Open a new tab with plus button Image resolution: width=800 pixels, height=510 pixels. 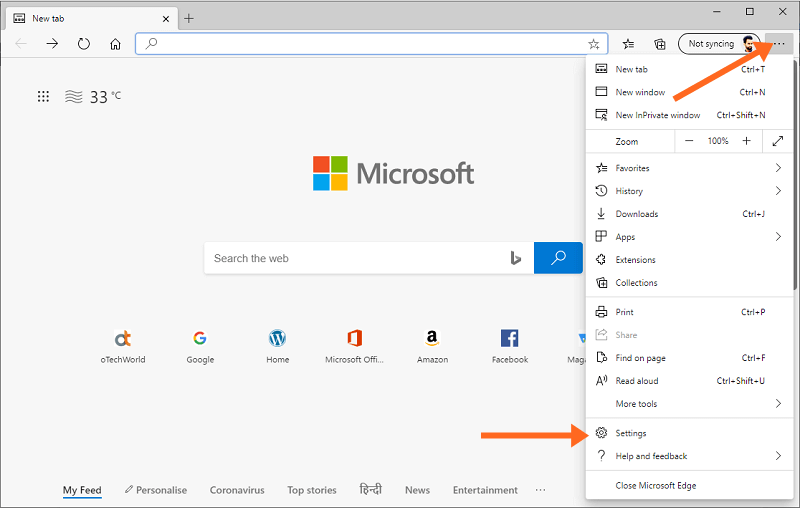(x=189, y=18)
